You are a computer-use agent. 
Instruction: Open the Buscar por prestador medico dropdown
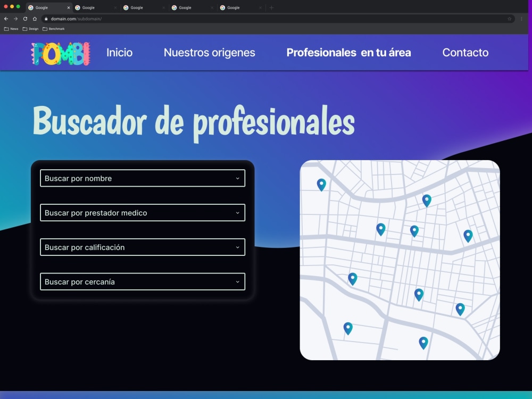tap(143, 213)
